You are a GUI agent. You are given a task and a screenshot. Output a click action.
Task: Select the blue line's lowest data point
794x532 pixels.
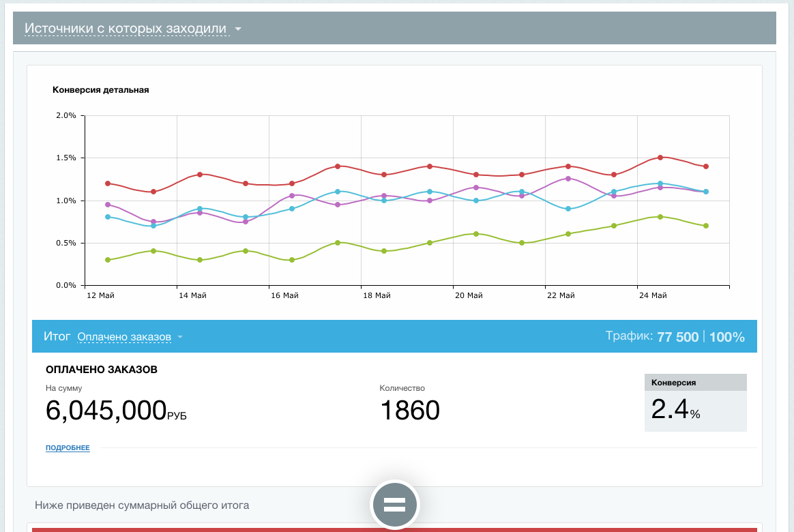[x=153, y=226]
